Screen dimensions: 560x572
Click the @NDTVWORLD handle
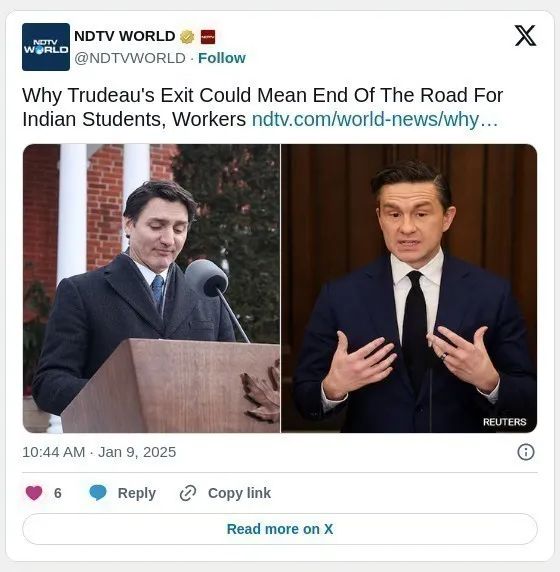click(130, 58)
